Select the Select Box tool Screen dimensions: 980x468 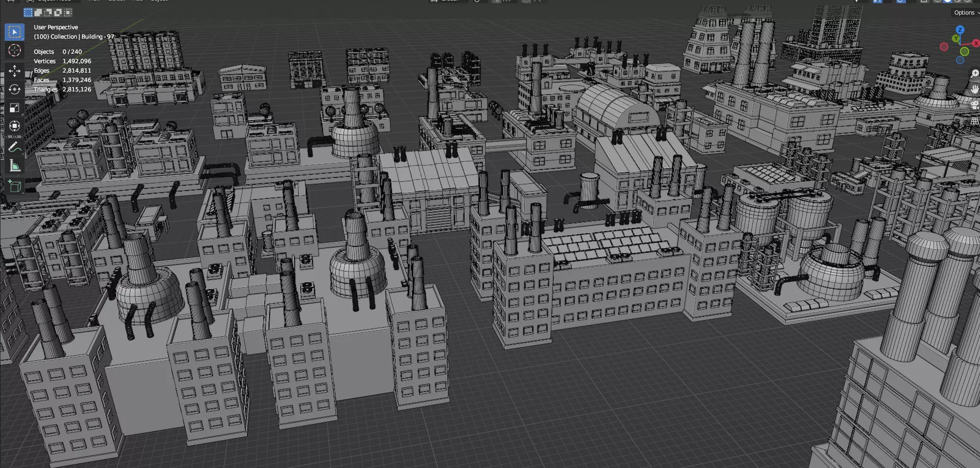[x=15, y=32]
